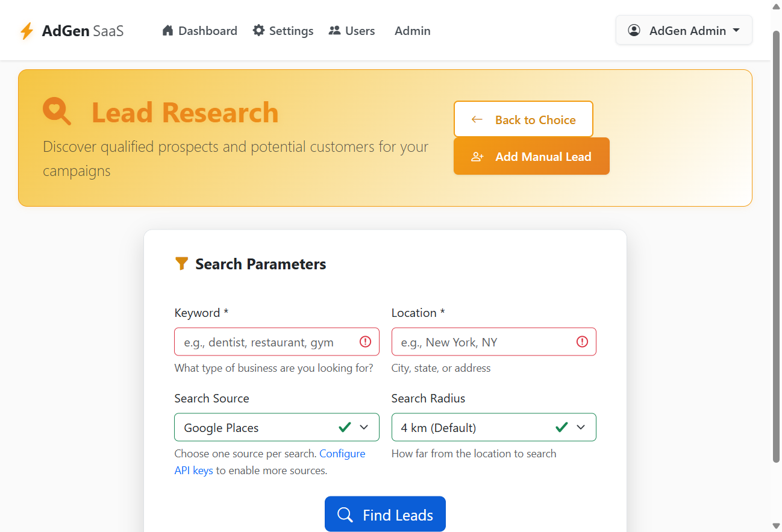The height and width of the screenshot is (532, 782).
Task: Click the AdGen Admin profile avatar icon
Action: pyautogui.click(x=634, y=30)
